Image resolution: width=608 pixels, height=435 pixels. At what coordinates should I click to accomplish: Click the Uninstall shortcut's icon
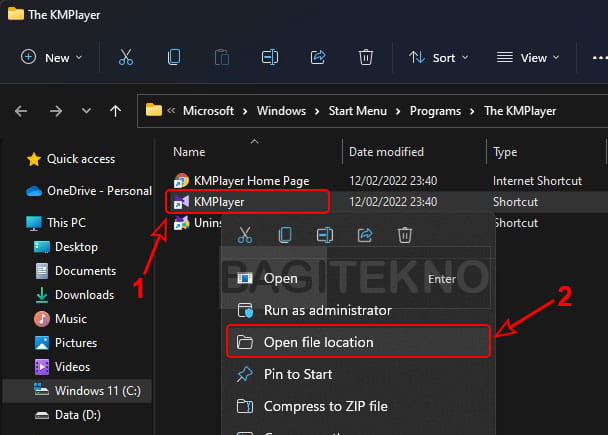(x=181, y=223)
